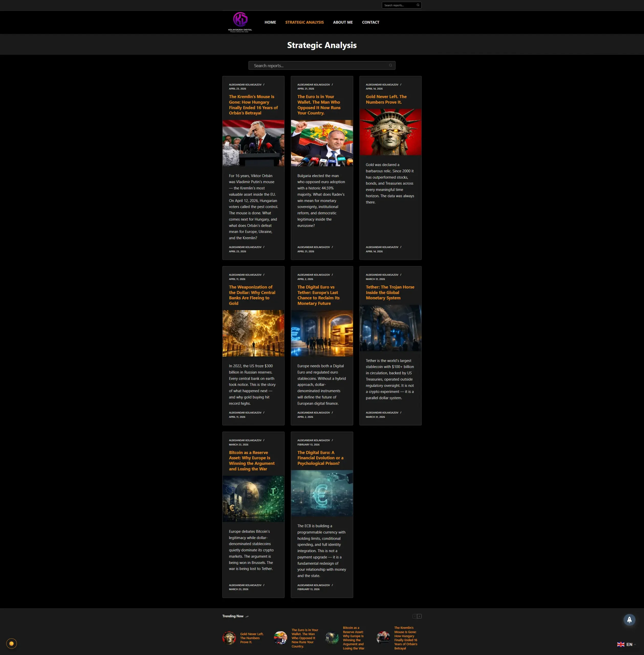Click trending Euro Is in Your Wallet round thumbnail
The image size is (644, 655).
tap(280, 638)
